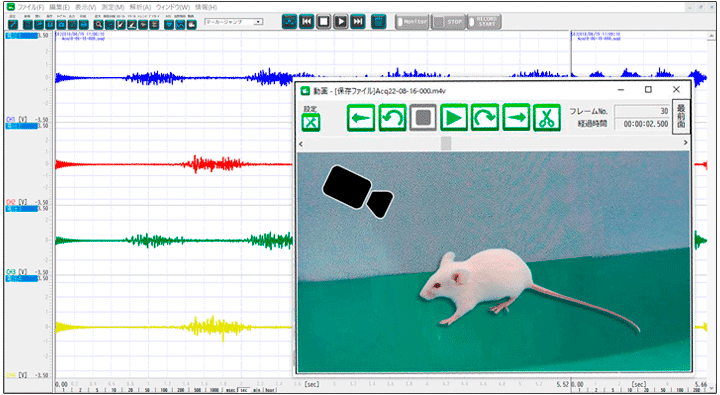720x395 pixels.
Task: Click the video seek bar thumb
Action: coord(446,143)
